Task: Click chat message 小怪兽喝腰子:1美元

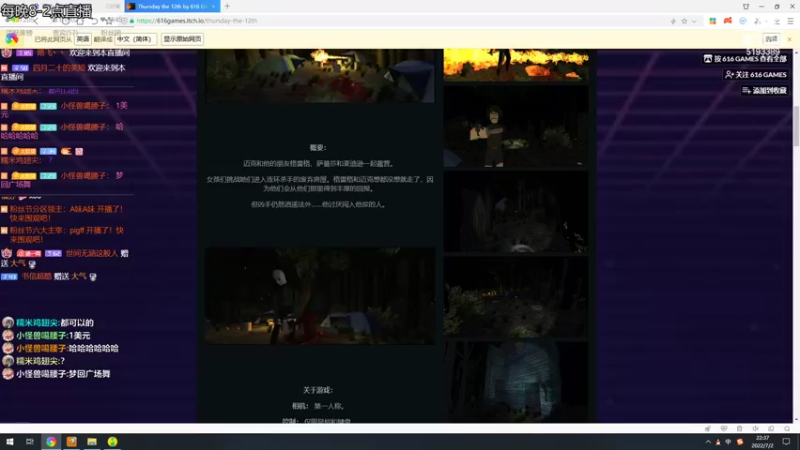Action: [53, 335]
